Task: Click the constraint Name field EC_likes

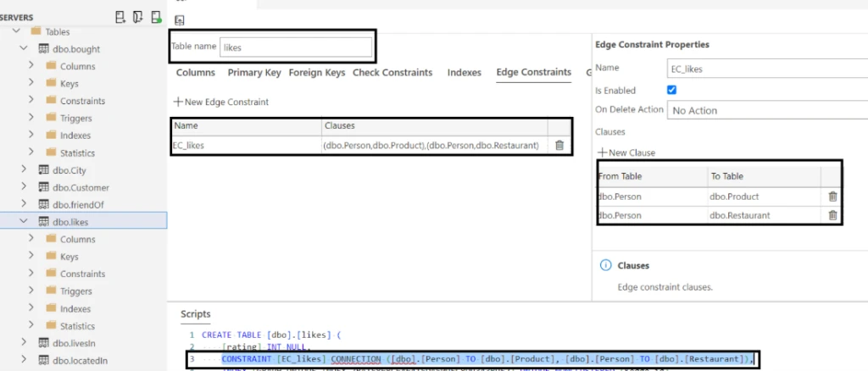Action: coord(767,69)
